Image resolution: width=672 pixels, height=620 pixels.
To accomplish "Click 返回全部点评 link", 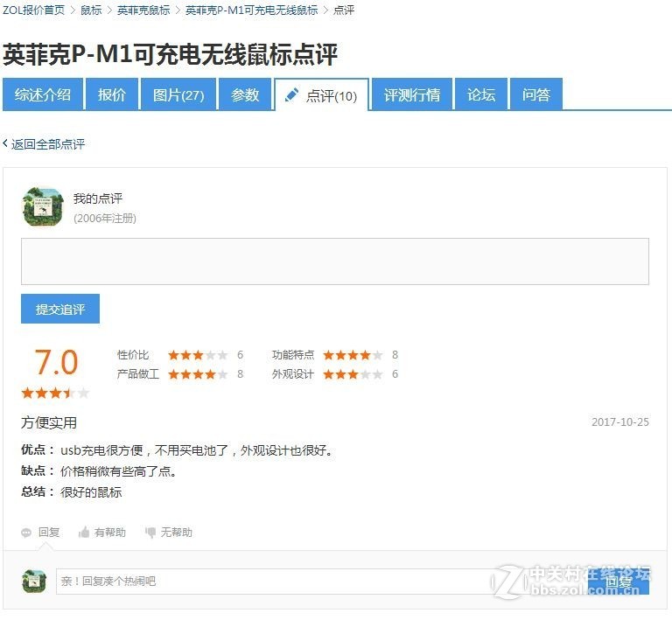I will 48,144.
